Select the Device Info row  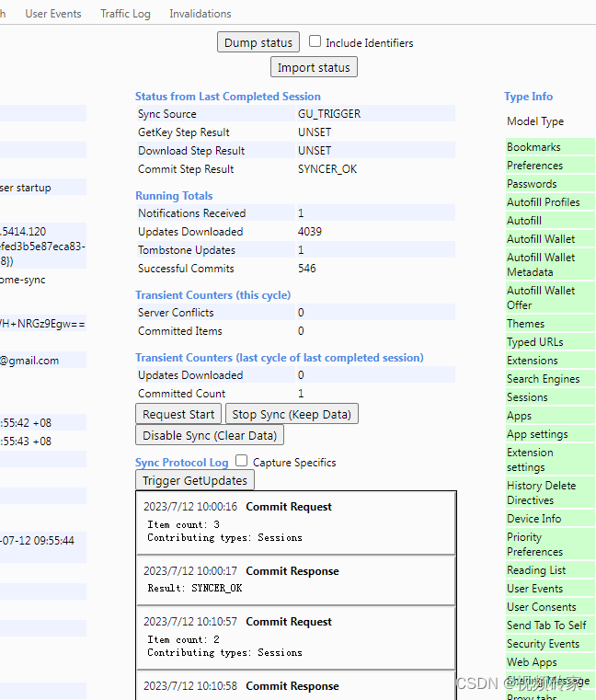coord(550,518)
